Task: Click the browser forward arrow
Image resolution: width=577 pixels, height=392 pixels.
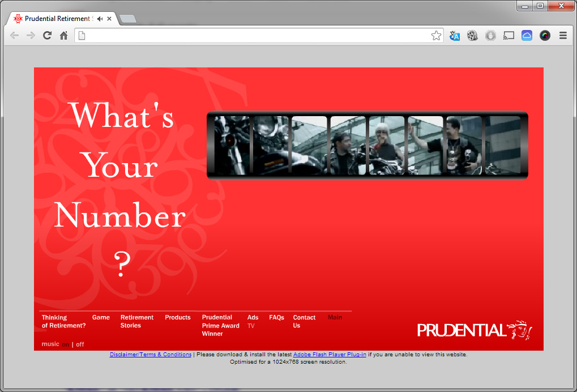Action: [31, 35]
